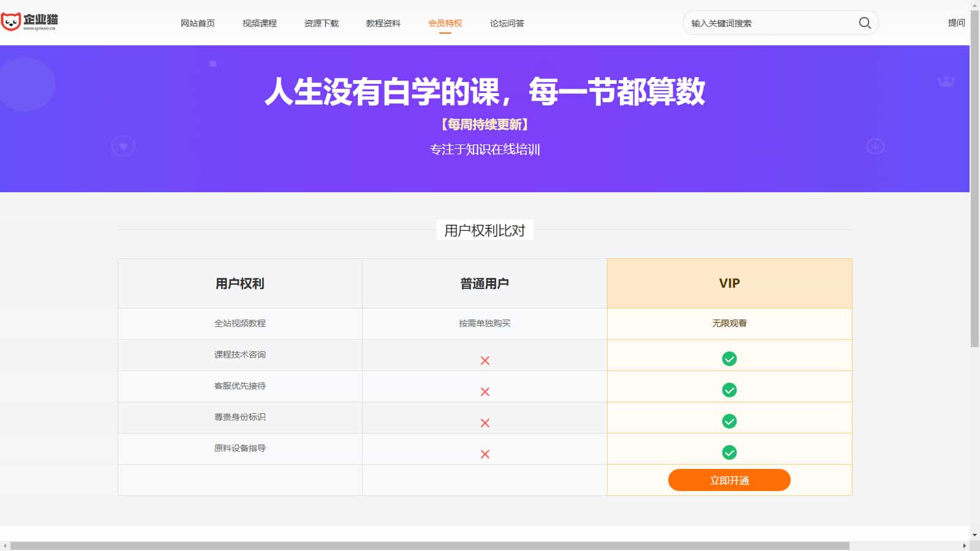
Task: Click red X for 课程技术咨询 普通用户
Action: pyautogui.click(x=484, y=361)
